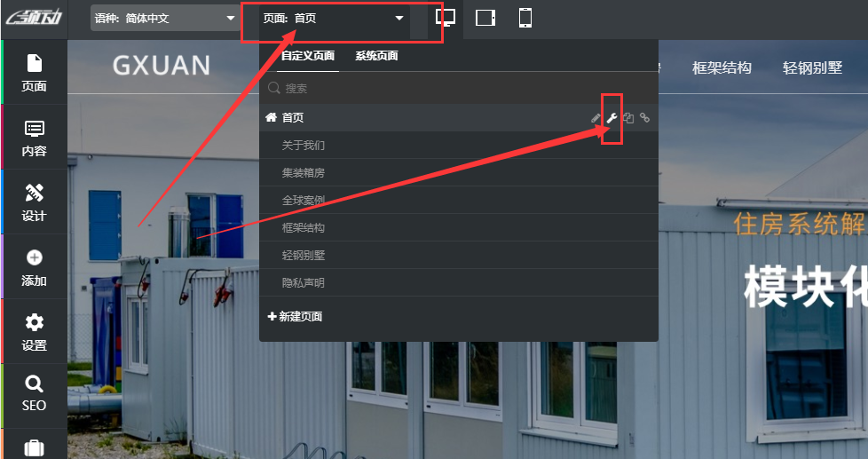Select the 关于我们 page in list
The width and height of the screenshot is (868, 459).
pos(458,145)
